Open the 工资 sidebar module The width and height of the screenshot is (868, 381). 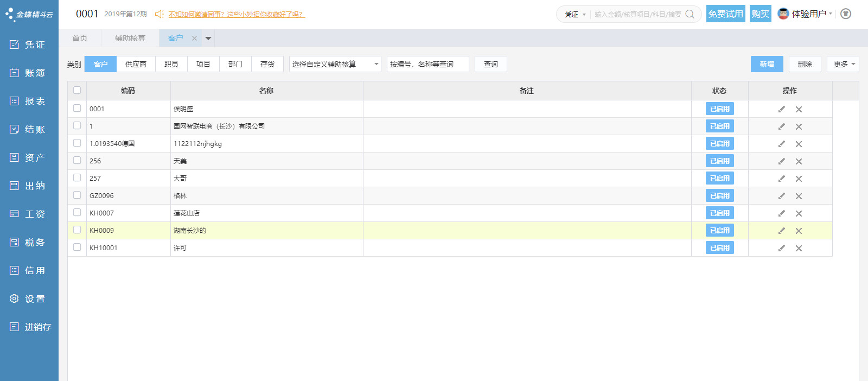pos(29,214)
